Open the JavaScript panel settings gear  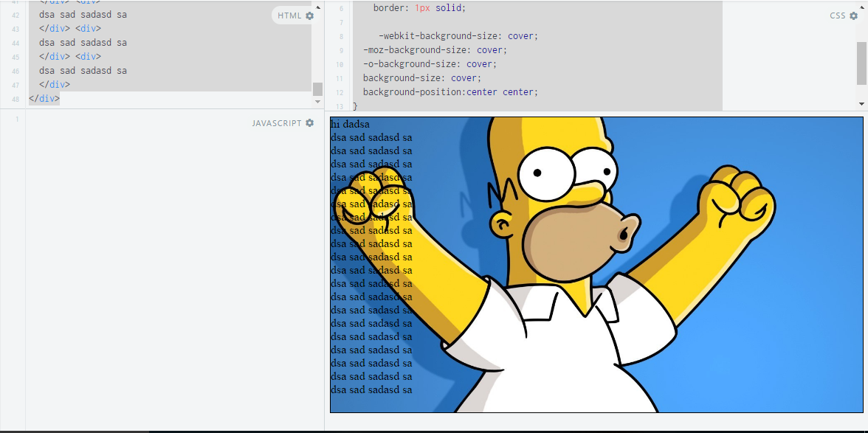[309, 122]
